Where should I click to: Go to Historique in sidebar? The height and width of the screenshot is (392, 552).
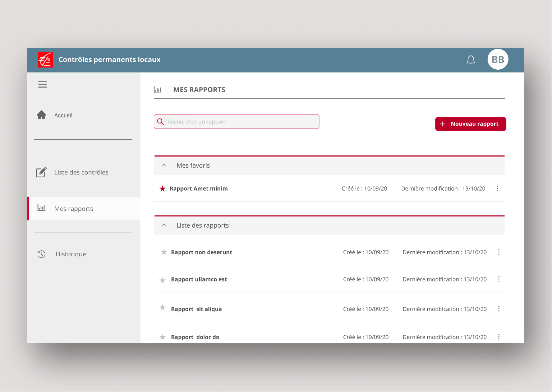click(x=71, y=254)
